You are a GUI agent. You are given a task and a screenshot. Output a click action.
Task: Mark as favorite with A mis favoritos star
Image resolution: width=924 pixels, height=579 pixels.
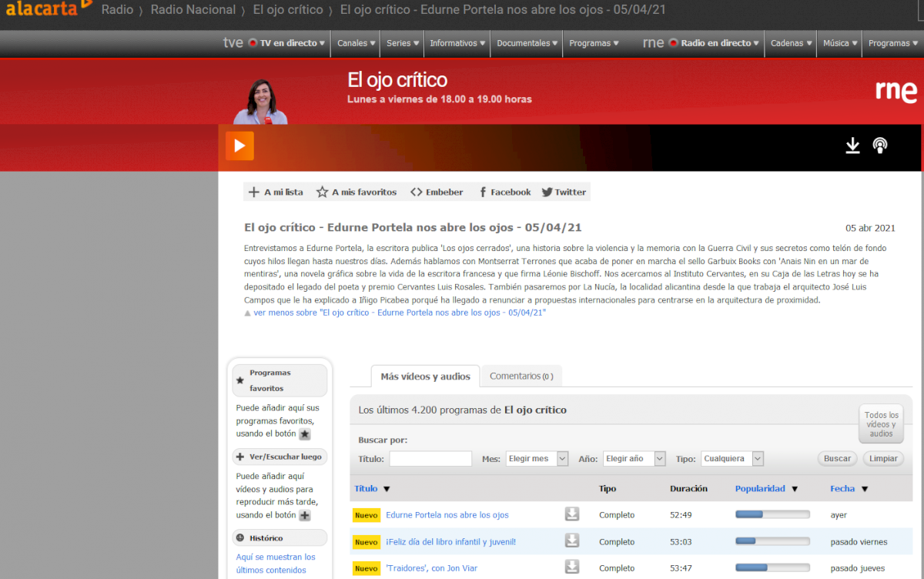[x=357, y=192]
